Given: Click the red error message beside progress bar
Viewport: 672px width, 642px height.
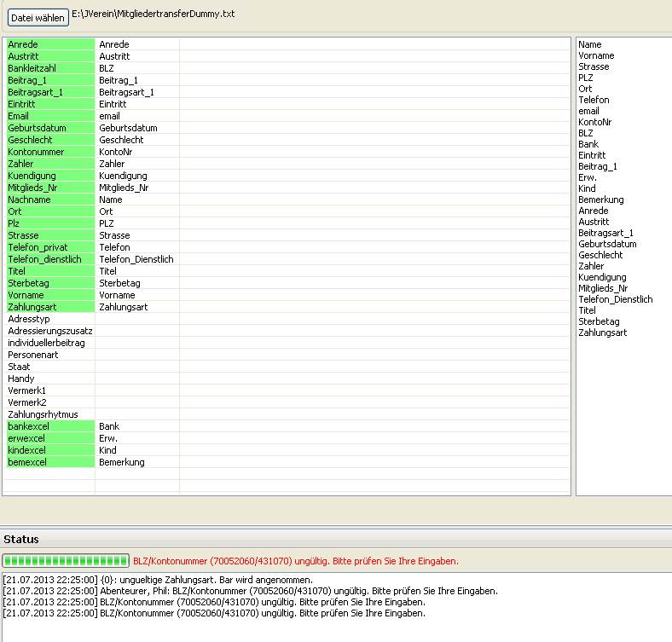Looking at the screenshot, I should (x=296, y=561).
